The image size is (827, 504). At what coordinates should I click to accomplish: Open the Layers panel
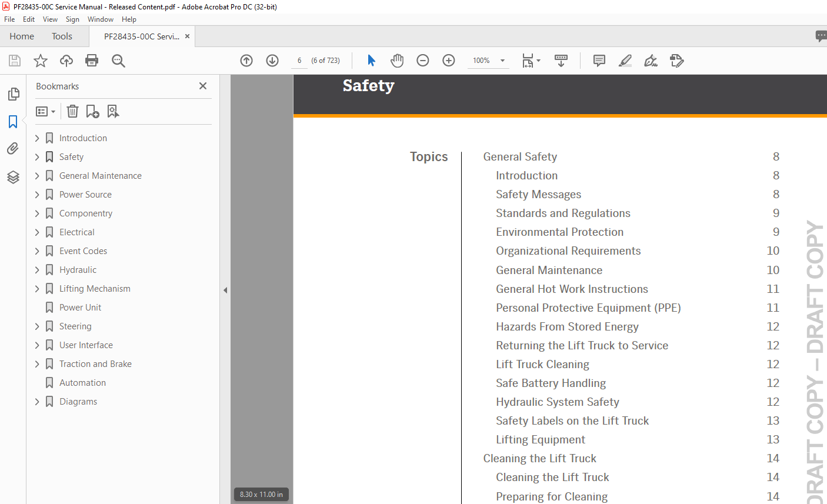point(13,177)
